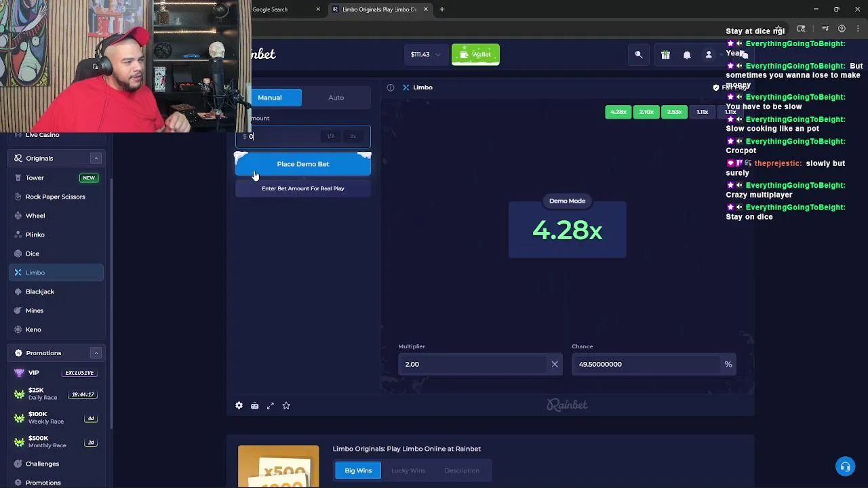This screenshot has height=488, width=868.
Task: Click Place Demo Bet button
Action: pyautogui.click(x=303, y=164)
